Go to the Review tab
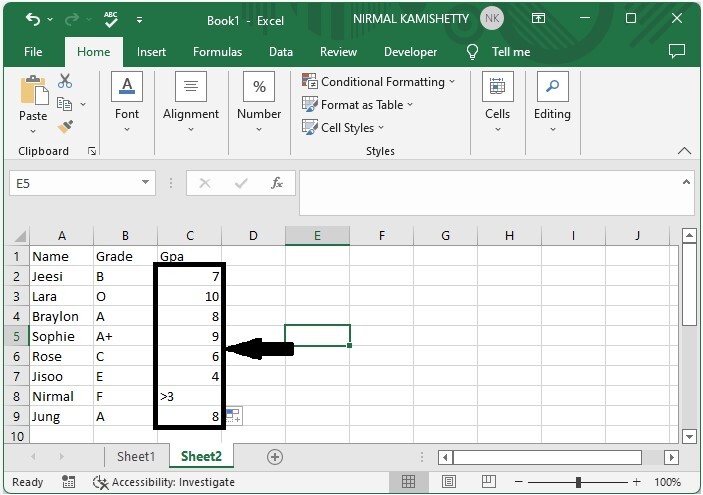 click(x=338, y=52)
